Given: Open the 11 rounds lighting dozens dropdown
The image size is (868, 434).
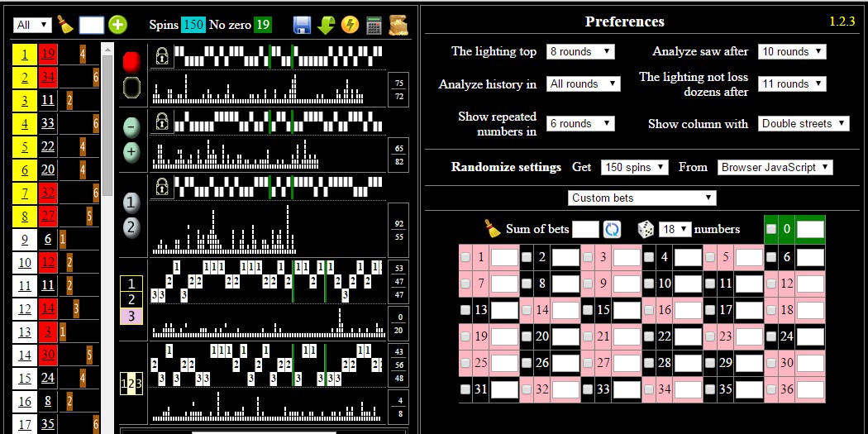Looking at the screenshot, I should pyautogui.click(x=792, y=83).
